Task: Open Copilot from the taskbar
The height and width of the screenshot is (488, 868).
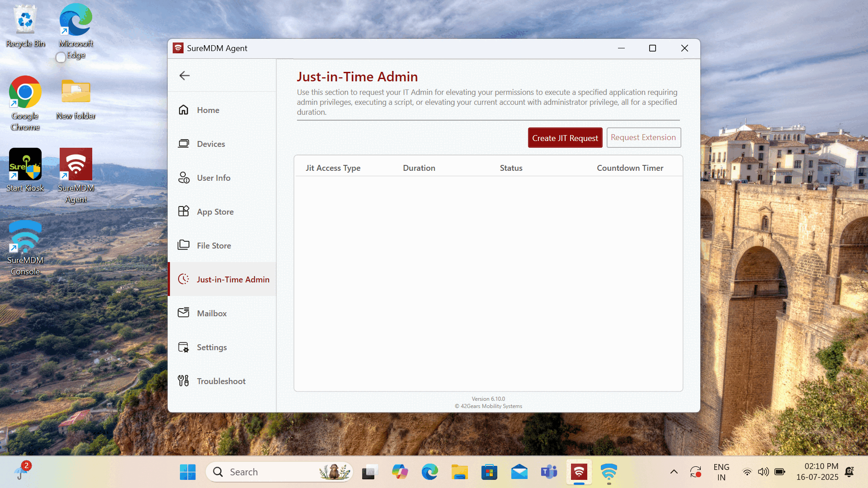Action: click(x=400, y=471)
